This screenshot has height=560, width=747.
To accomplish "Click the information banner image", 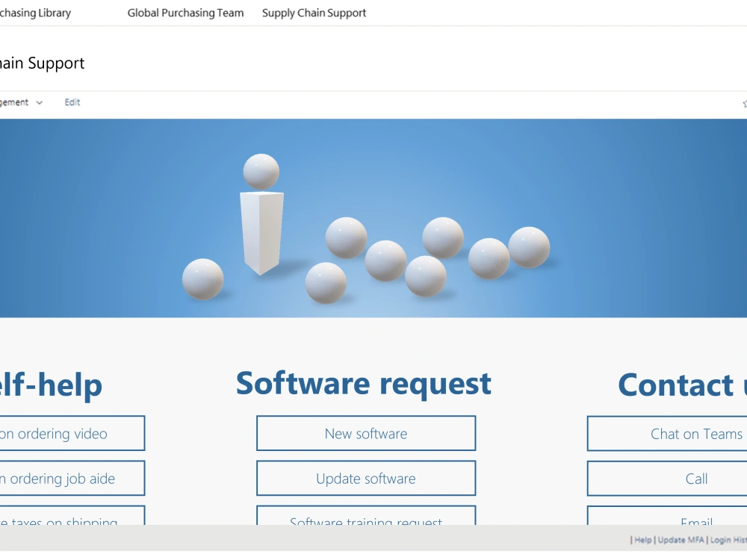I will tap(373, 218).
